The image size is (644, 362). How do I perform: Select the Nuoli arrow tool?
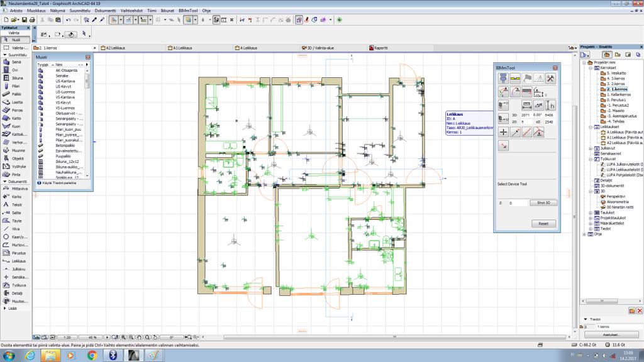pyautogui.click(x=15, y=40)
